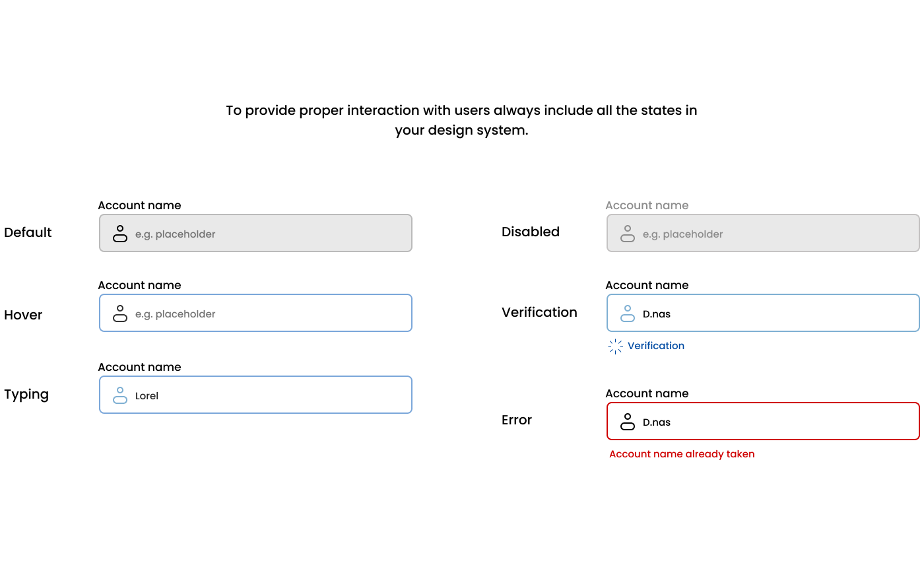Image resolution: width=924 pixels, height=561 pixels.
Task: Click the blue user icon in Typing field
Action: pos(120,395)
